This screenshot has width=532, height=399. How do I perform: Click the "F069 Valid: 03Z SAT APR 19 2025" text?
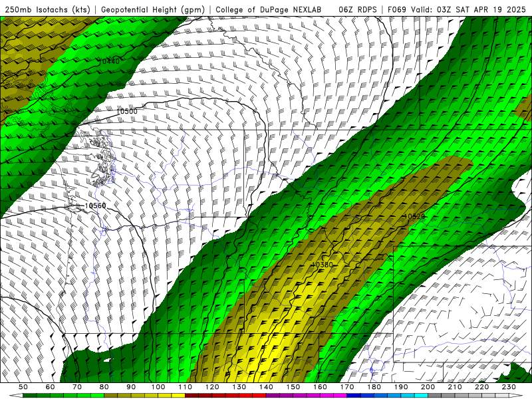tap(457, 9)
